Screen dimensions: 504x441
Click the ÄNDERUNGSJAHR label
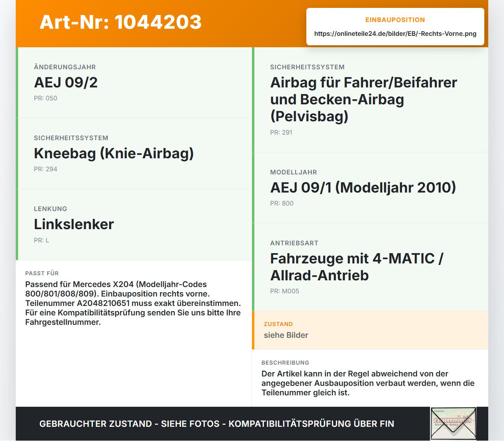(x=65, y=67)
